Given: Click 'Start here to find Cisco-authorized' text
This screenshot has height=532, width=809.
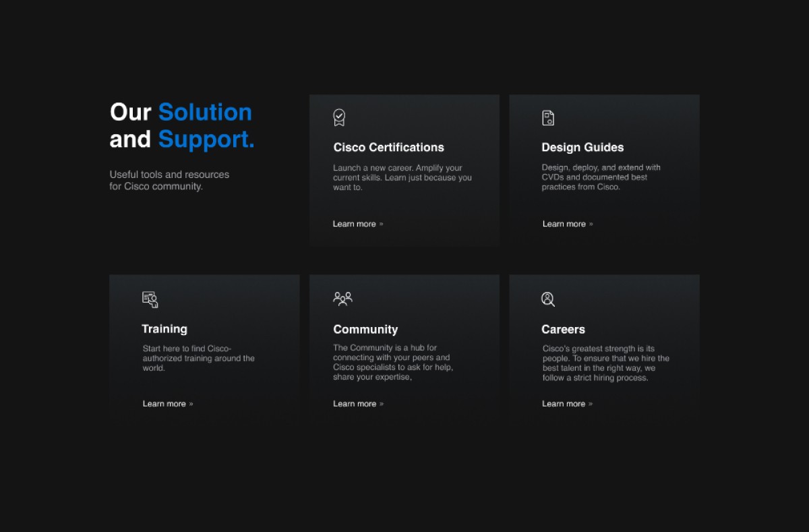Looking at the screenshot, I should pyautogui.click(x=199, y=358).
